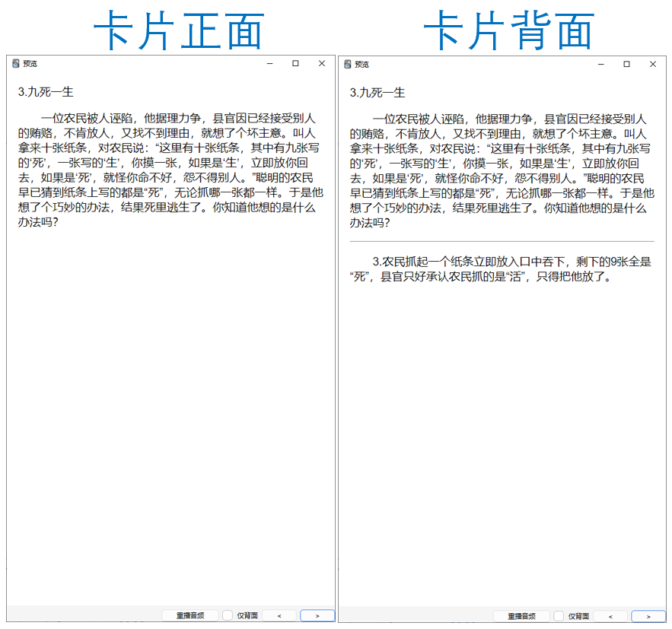
Task: Click the Anki icon in the back-card preview window
Action: point(348,64)
